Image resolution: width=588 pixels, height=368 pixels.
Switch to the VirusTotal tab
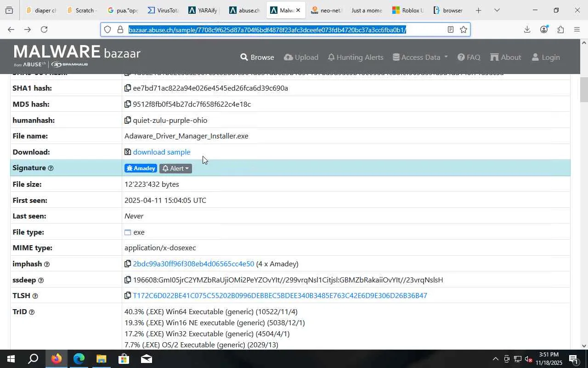(x=163, y=10)
